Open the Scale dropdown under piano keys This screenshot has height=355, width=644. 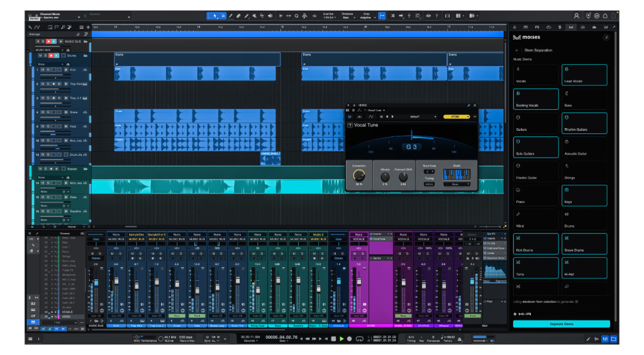click(457, 184)
